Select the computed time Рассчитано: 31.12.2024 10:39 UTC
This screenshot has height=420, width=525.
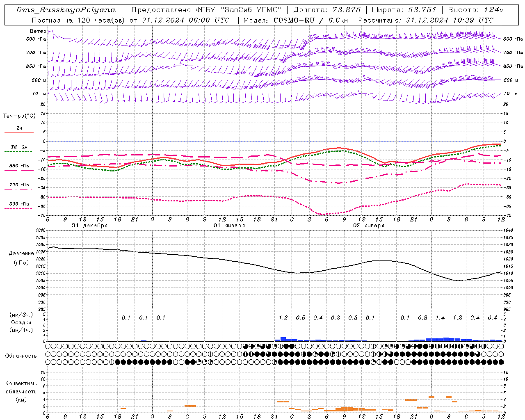(x=426, y=20)
